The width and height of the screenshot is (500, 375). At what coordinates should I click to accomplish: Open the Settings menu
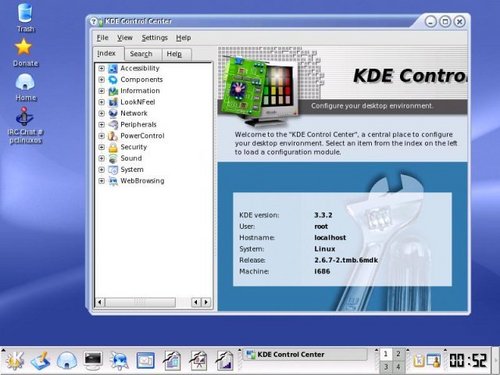pyautogui.click(x=154, y=38)
